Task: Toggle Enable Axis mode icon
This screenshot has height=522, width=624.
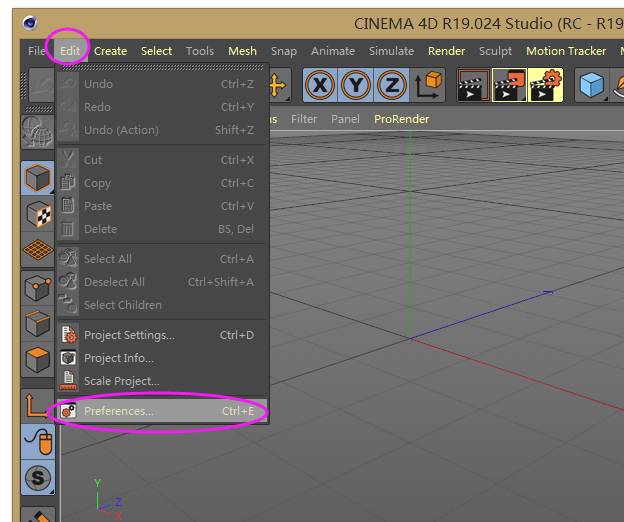Action: coord(37,405)
